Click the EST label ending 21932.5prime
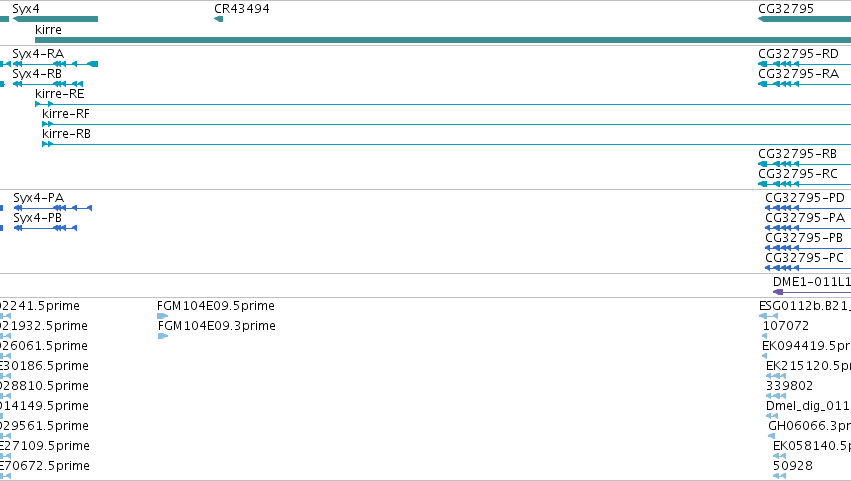The height and width of the screenshot is (481, 851). [43, 326]
